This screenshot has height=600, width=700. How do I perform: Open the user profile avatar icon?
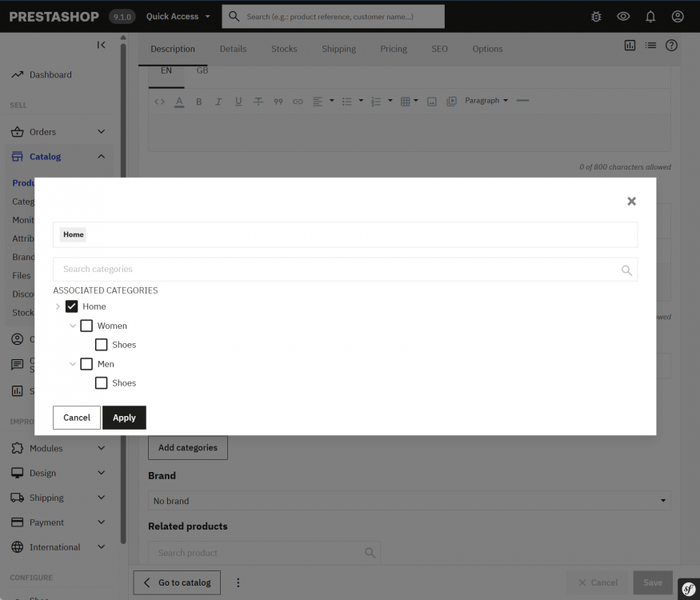click(x=678, y=17)
